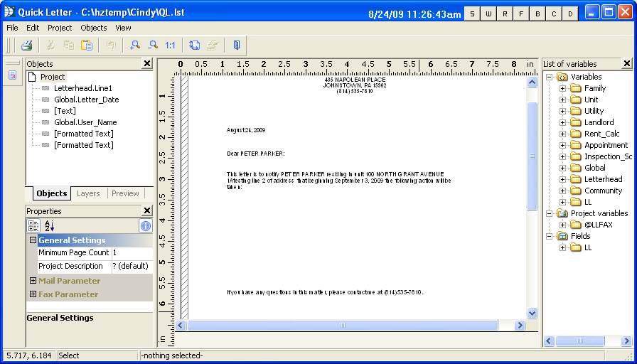Expand the Mail Parameter section
This screenshot has width=637, height=364.
pyautogui.click(x=33, y=281)
